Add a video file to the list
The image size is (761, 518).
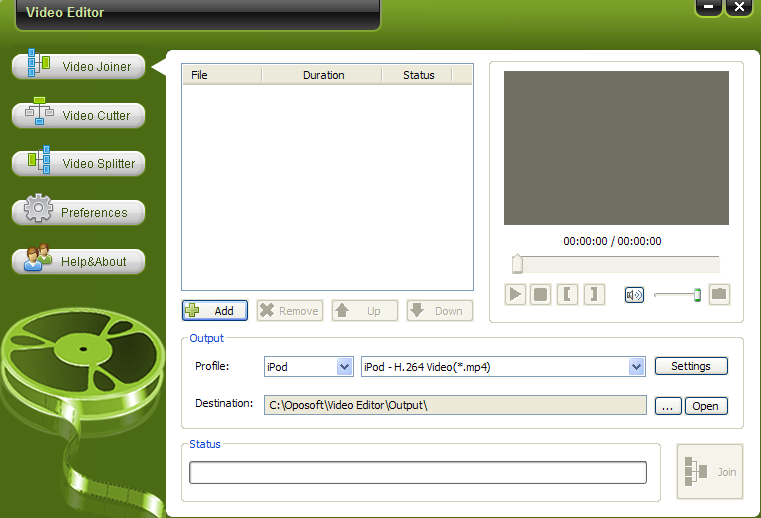click(x=214, y=311)
